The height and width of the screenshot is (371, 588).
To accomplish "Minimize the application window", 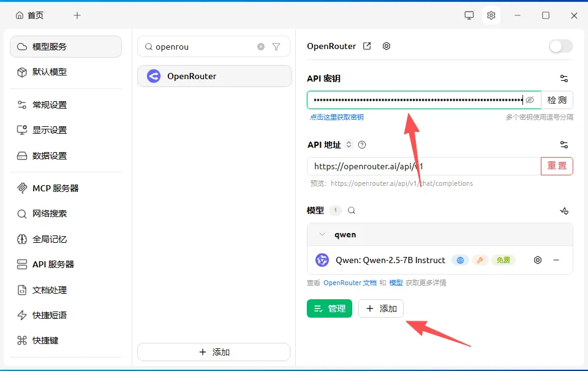I will pos(518,15).
